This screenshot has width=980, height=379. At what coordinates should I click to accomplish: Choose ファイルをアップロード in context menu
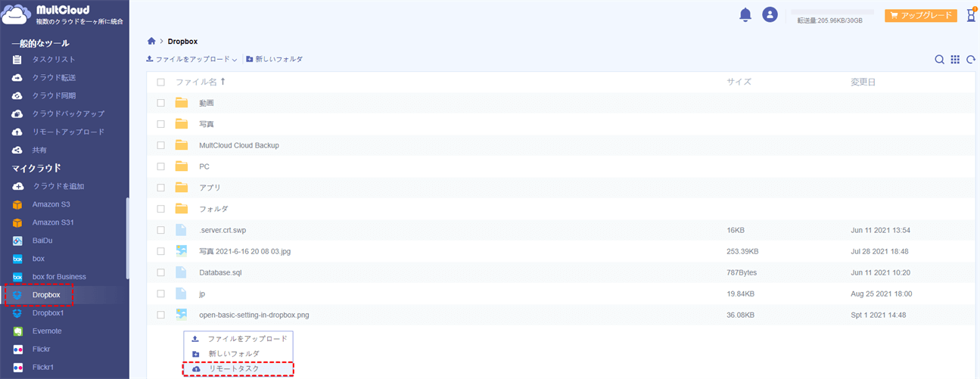coord(238,338)
